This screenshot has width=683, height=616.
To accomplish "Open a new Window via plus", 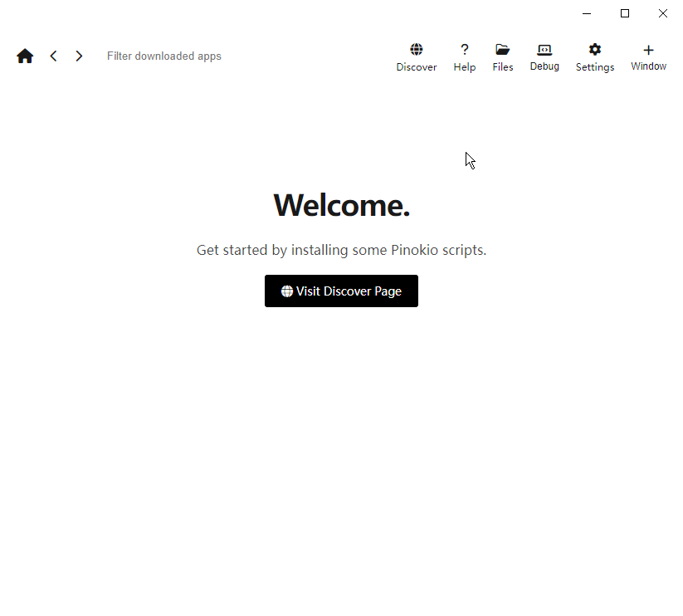I will (648, 57).
